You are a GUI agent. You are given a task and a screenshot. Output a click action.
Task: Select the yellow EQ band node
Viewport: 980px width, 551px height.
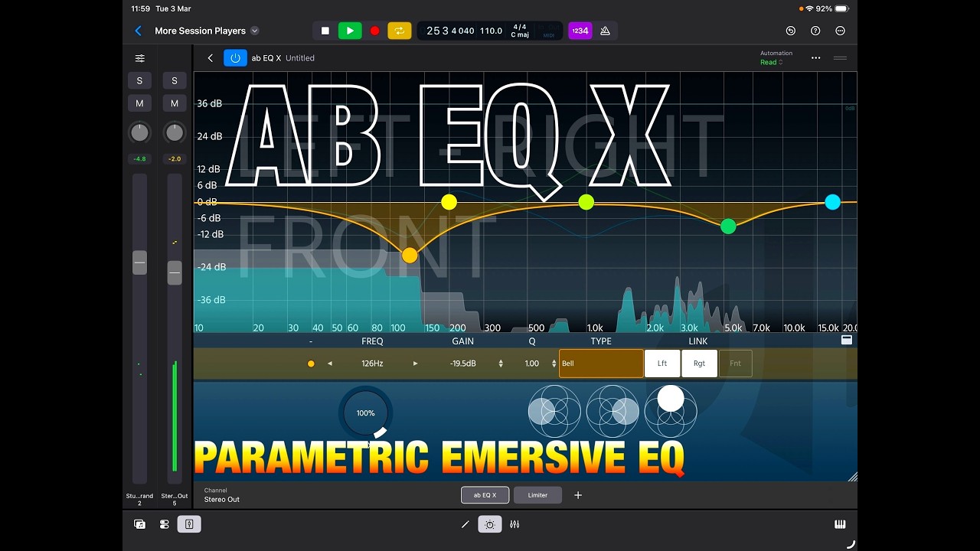coord(449,202)
